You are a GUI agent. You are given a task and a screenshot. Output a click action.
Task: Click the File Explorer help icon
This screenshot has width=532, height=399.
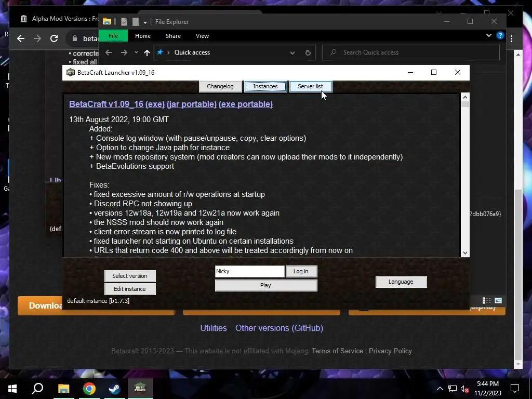coord(500,35)
